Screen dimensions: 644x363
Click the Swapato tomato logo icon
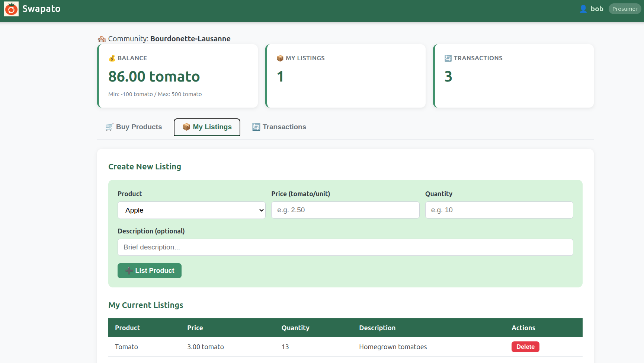[x=11, y=9]
